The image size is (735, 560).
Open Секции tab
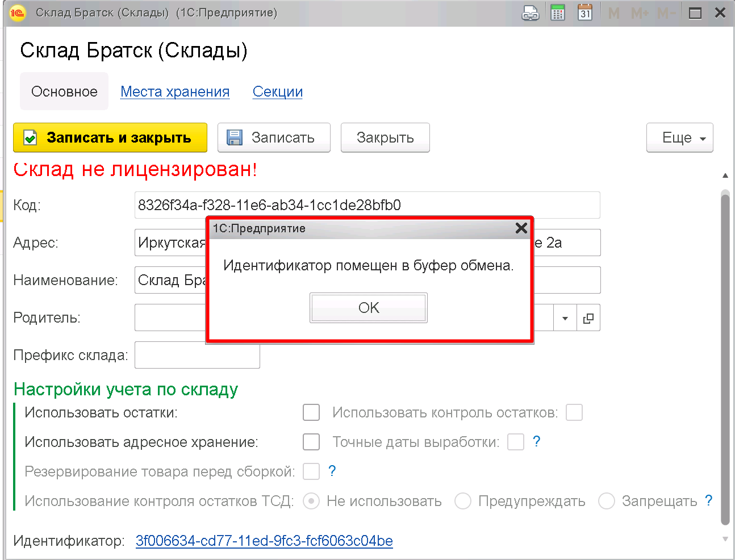click(x=278, y=91)
